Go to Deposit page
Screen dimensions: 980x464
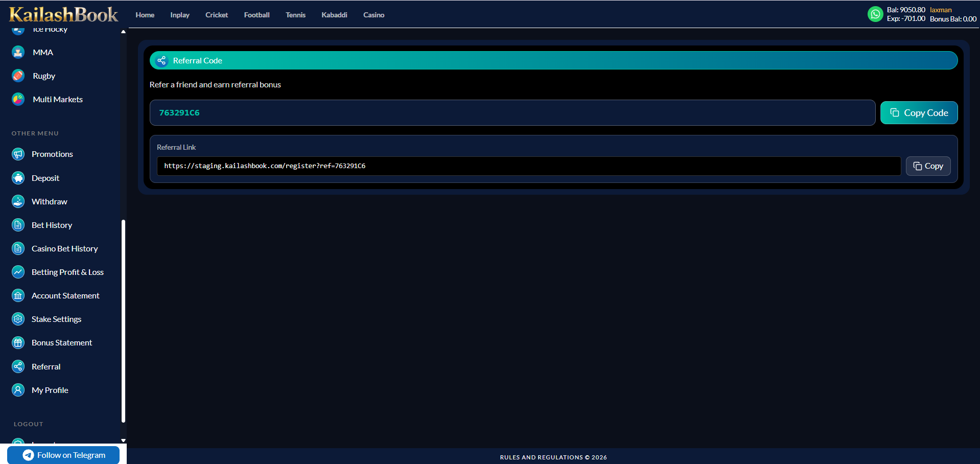coord(45,178)
